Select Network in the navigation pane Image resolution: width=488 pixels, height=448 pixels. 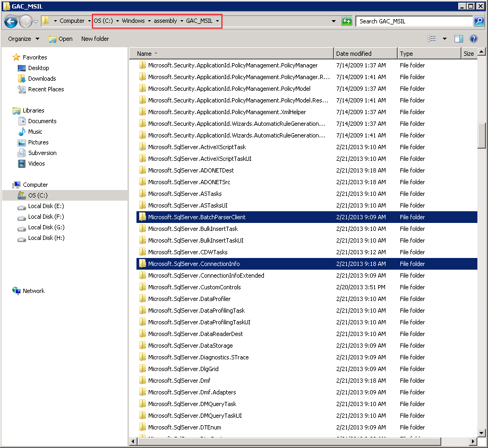pyautogui.click(x=33, y=291)
